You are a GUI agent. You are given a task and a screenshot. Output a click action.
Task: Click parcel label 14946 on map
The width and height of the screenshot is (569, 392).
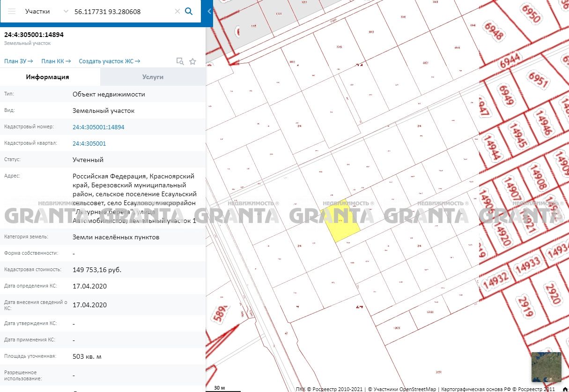[x=544, y=122]
